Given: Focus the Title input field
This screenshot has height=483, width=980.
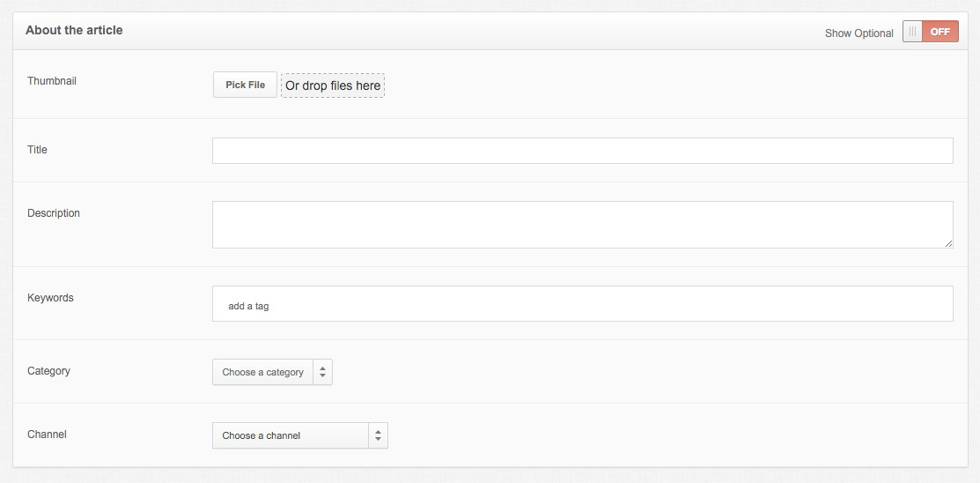Looking at the screenshot, I should pyautogui.click(x=583, y=151).
